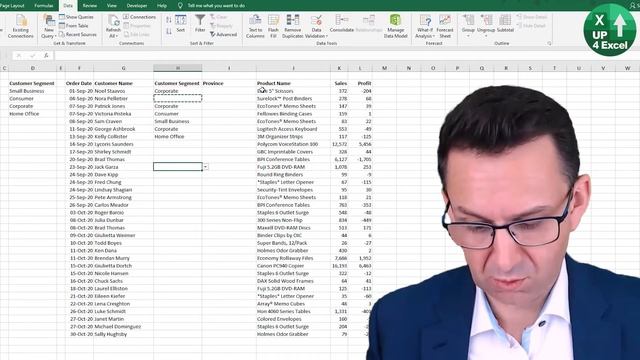Click the Data Validation icon

(316, 20)
